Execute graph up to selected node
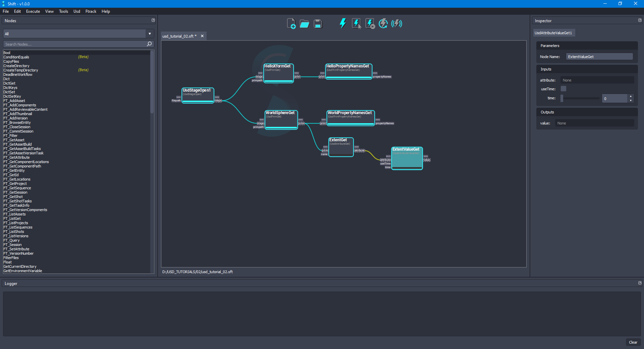Screen dimensions: 644x349 click(x=369, y=23)
